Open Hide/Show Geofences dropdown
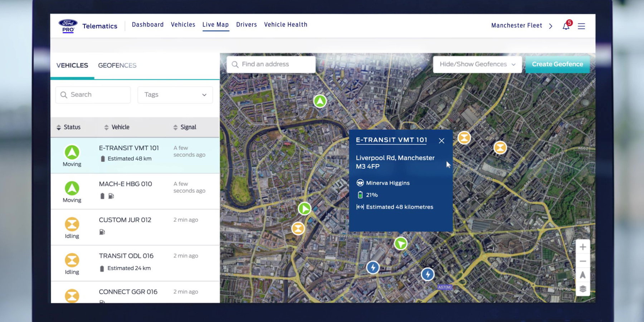This screenshot has width=644, height=322. point(477,64)
